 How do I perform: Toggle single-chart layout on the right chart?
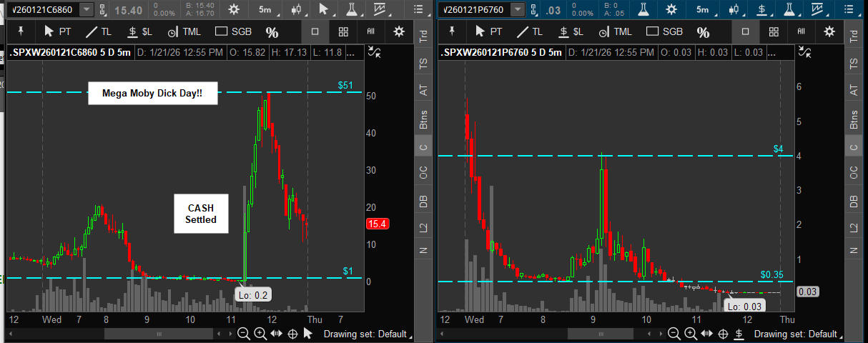click(x=745, y=32)
